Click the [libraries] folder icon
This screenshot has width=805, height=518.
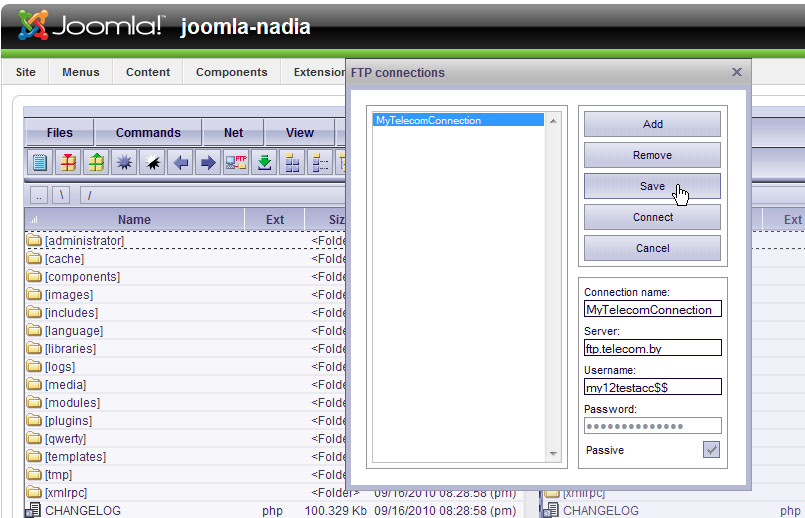(x=34, y=348)
